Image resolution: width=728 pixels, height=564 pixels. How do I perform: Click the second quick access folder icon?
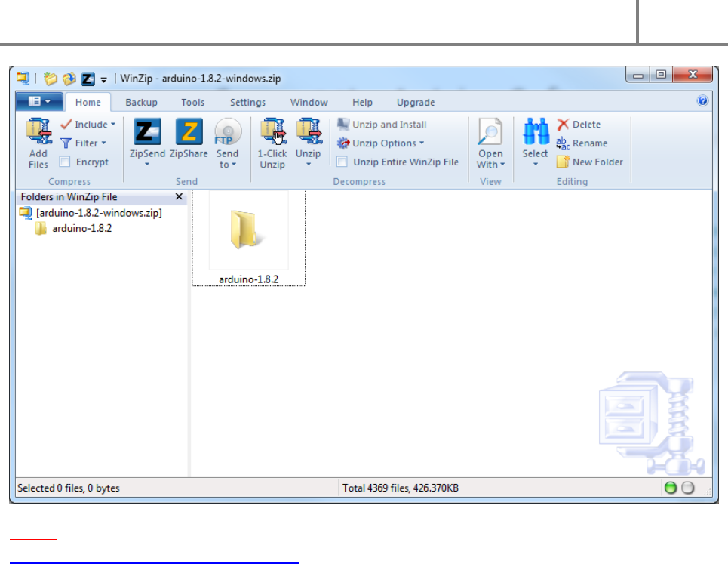pos(69,79)
